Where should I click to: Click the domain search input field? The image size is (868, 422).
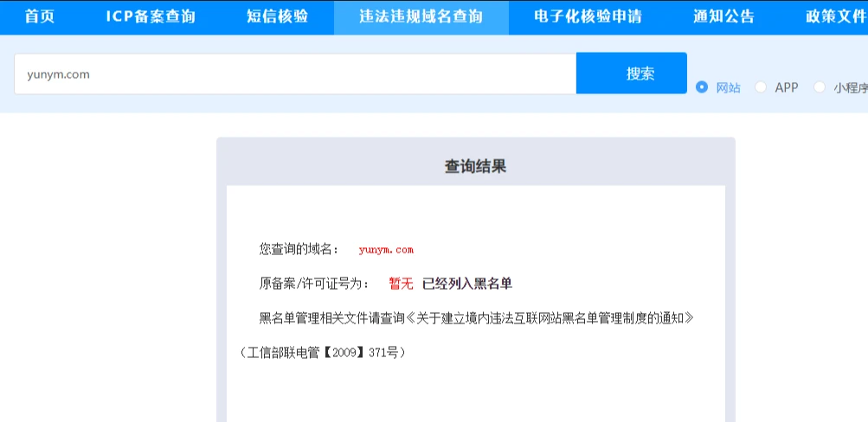coord(294,74)
